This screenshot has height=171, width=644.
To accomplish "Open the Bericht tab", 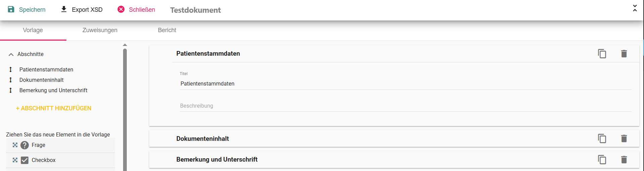I will click(167, 30).
